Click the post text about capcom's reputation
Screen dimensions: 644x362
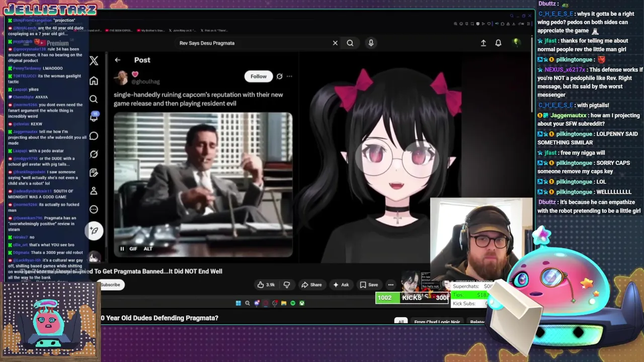point(198,99)
